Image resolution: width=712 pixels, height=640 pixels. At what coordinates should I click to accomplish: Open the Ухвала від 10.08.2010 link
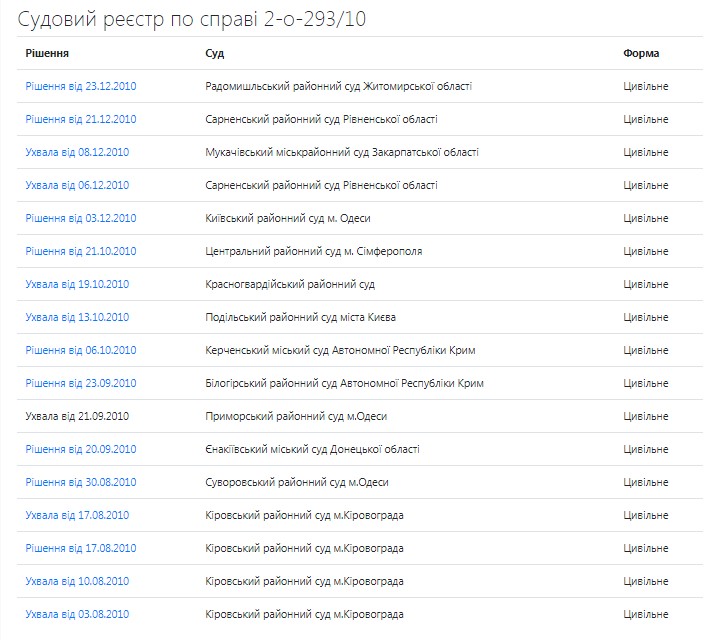pos(77,581)
